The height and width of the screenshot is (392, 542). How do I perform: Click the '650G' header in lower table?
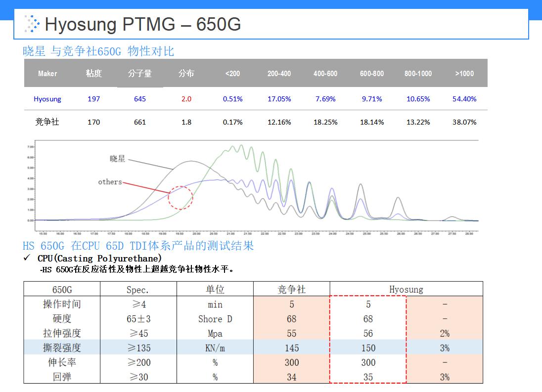pos(62,289)
